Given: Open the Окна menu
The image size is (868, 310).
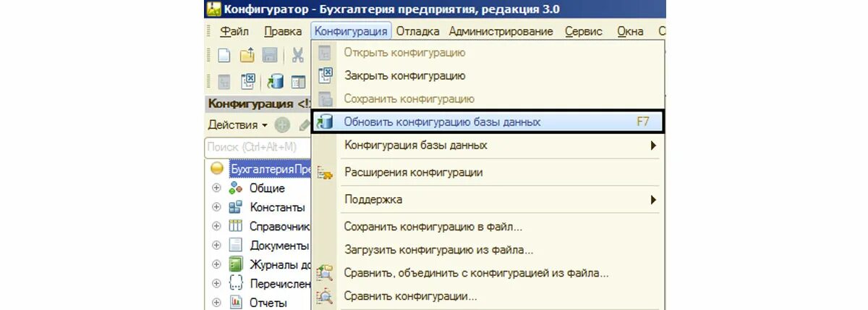Looking at the screenshot, I should click(630, 31).
